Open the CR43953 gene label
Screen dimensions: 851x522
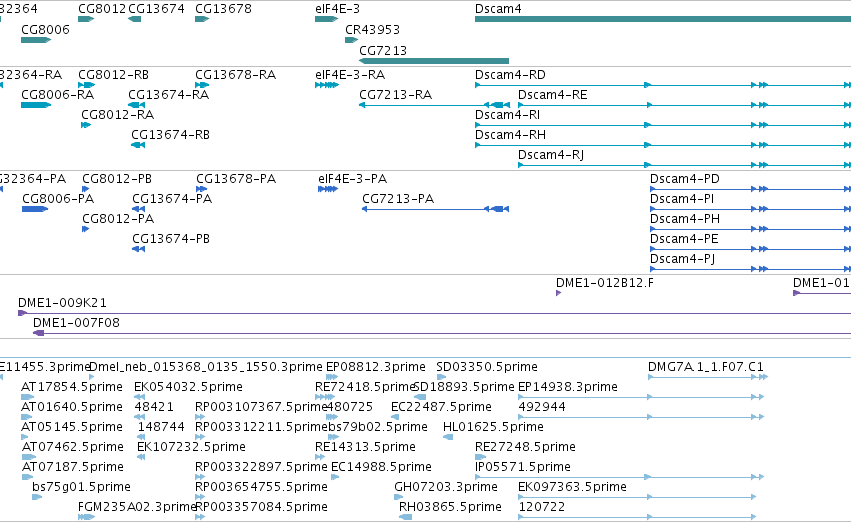pyautogui.click(x=372, y=29)
